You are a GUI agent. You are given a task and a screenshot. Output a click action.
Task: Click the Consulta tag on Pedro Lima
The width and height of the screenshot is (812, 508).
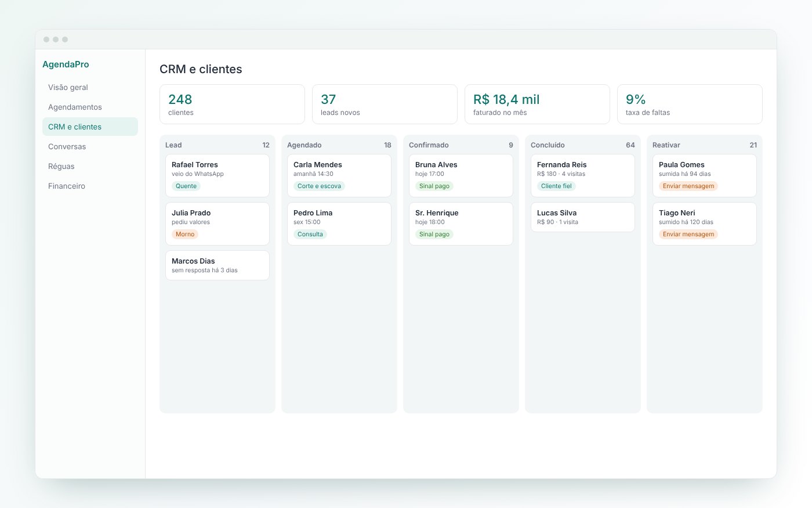pyautogui.click(x=310, y=235)
